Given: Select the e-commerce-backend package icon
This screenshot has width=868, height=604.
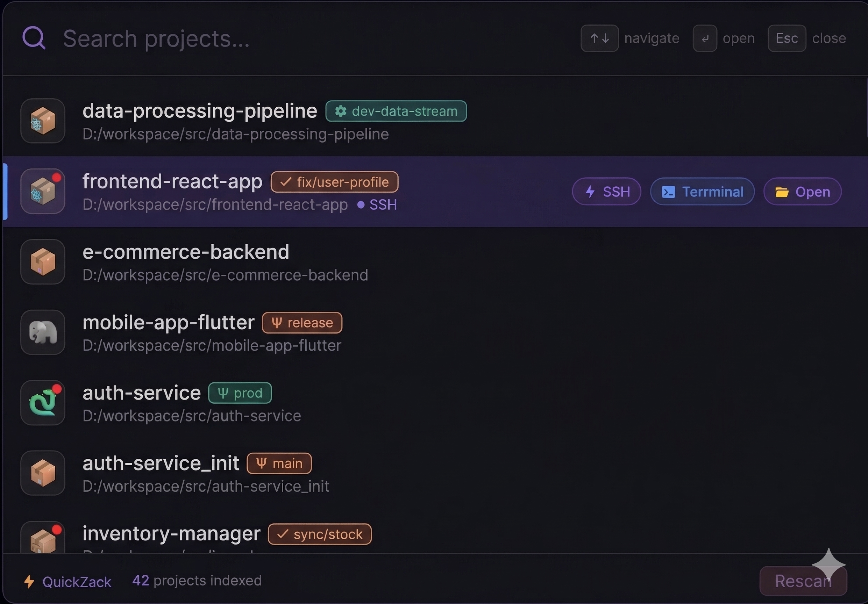Looking at the screenshot, I should (43, 262).
